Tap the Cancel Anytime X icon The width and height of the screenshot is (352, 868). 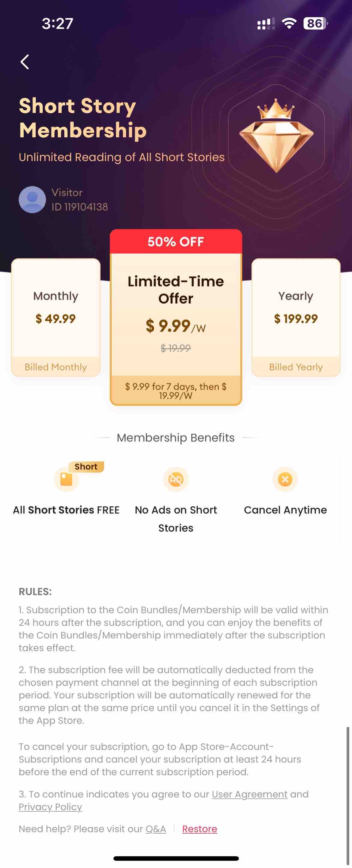[285, 479]
